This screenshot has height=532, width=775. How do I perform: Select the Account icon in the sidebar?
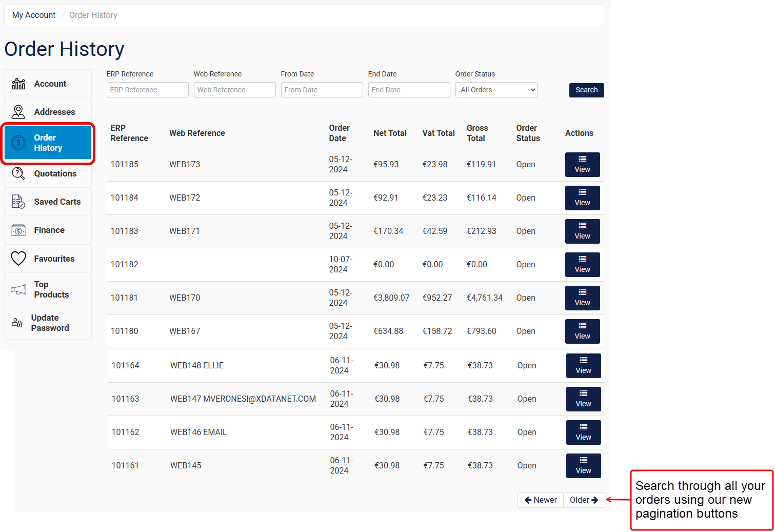click(18, 83)
